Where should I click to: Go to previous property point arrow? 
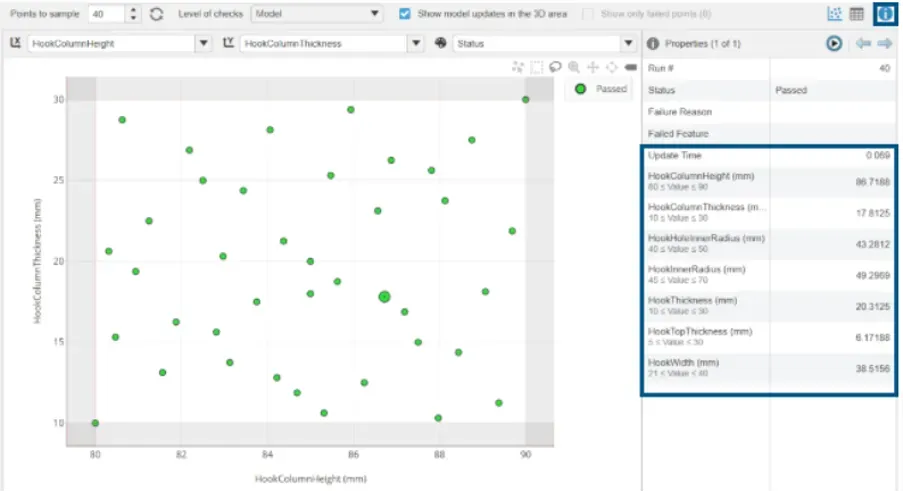tap(863, 44)
